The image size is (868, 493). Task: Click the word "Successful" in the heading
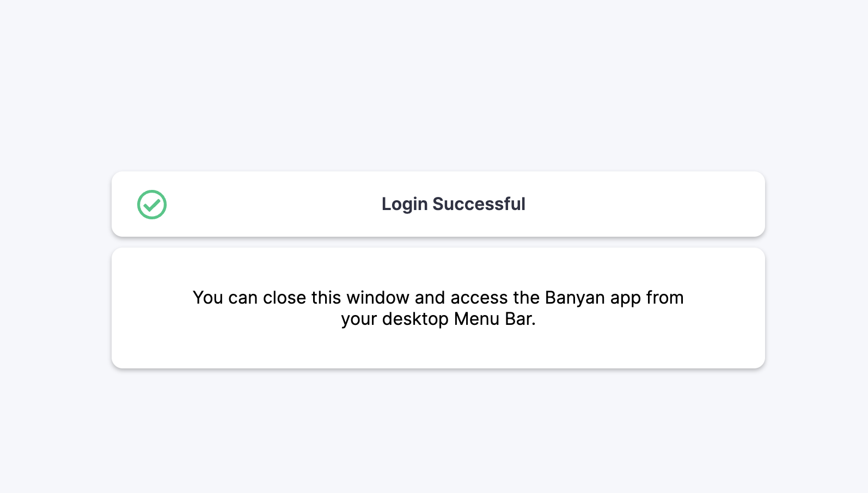point(479,204)
